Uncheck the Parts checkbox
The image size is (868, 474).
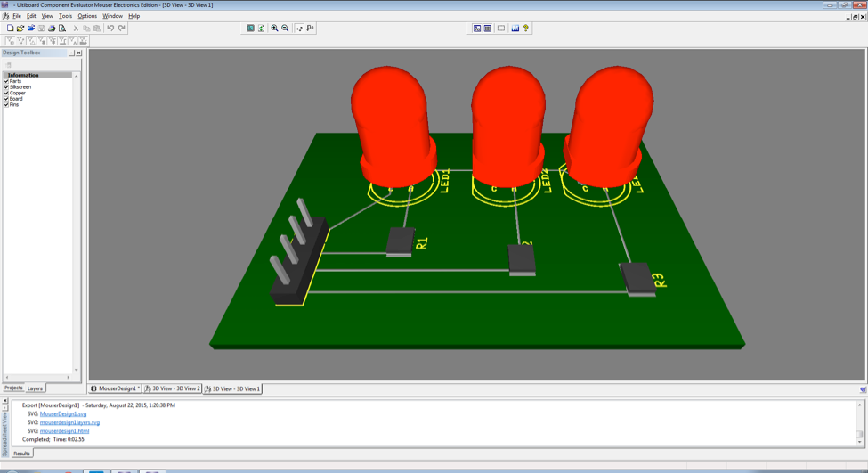(6, 81)
